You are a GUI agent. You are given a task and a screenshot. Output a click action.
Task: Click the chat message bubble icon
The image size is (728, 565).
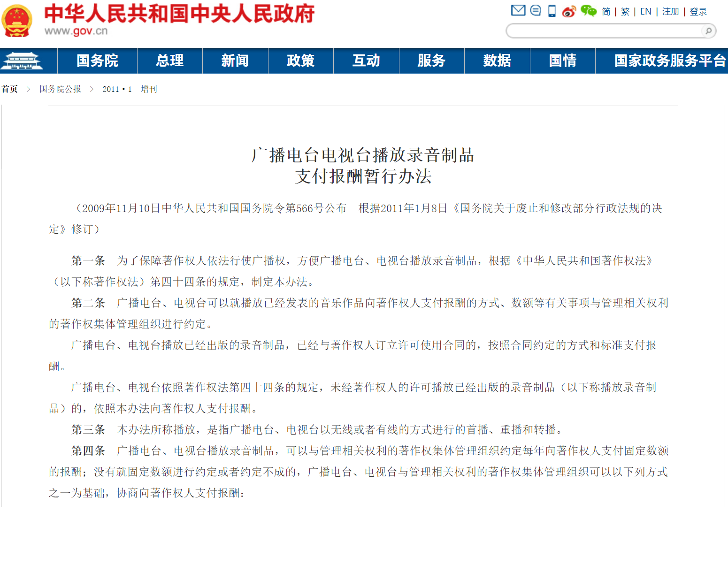click(536, 10)
